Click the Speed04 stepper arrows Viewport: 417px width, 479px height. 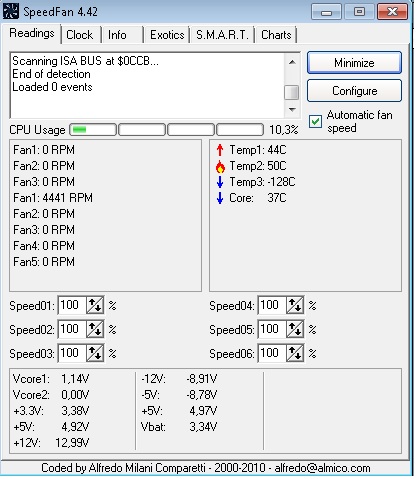click(295, 305)
